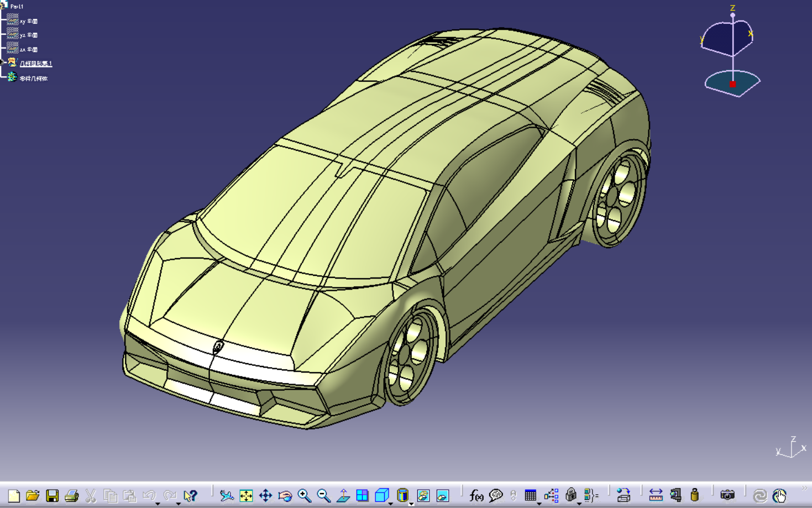Paste from the clipboard
The image size is (812, 508).
coord(129,496)
